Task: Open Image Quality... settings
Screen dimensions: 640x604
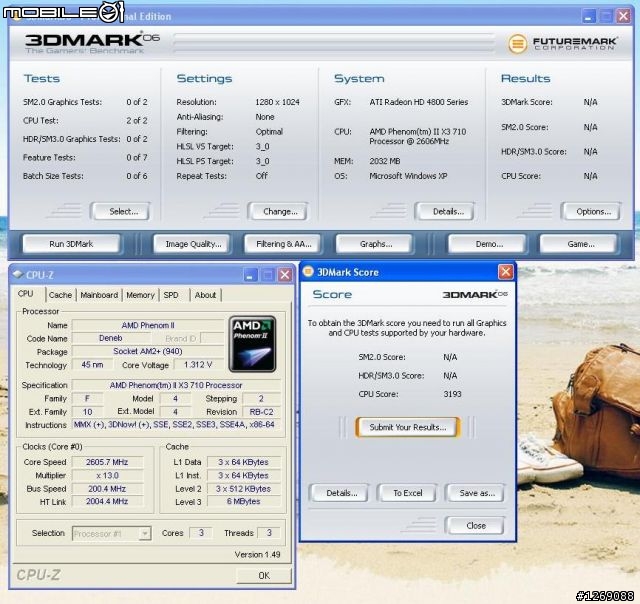Action: pos(192,244)
